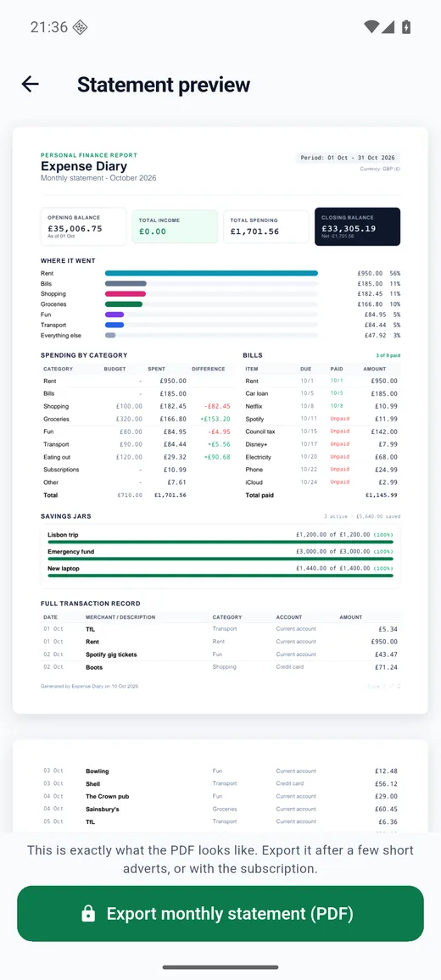
Task: Tap the lock icon on export button
Action: tap(88, 914)
